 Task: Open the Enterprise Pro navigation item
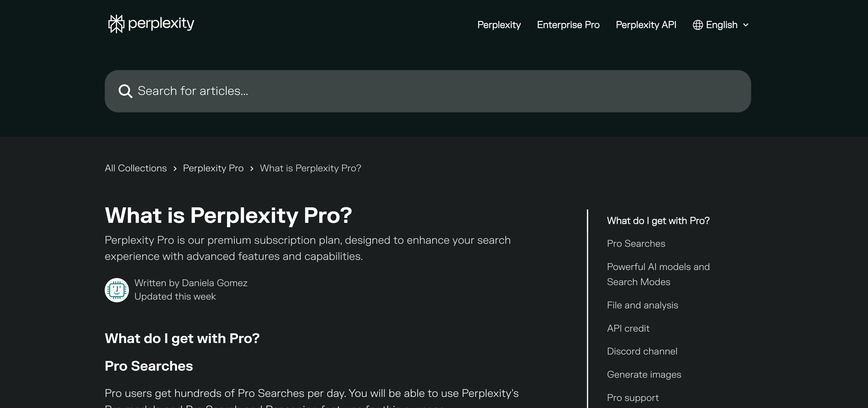pyautogui.click(x=568, y=25)
